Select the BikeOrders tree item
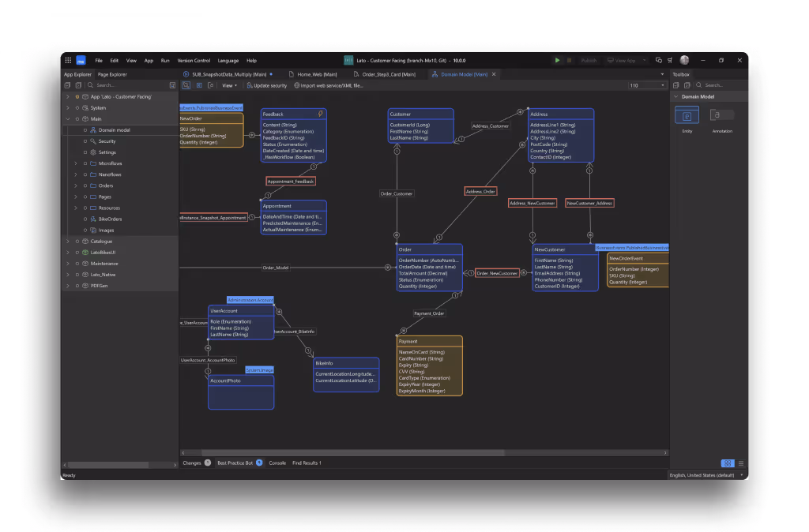 110,219
